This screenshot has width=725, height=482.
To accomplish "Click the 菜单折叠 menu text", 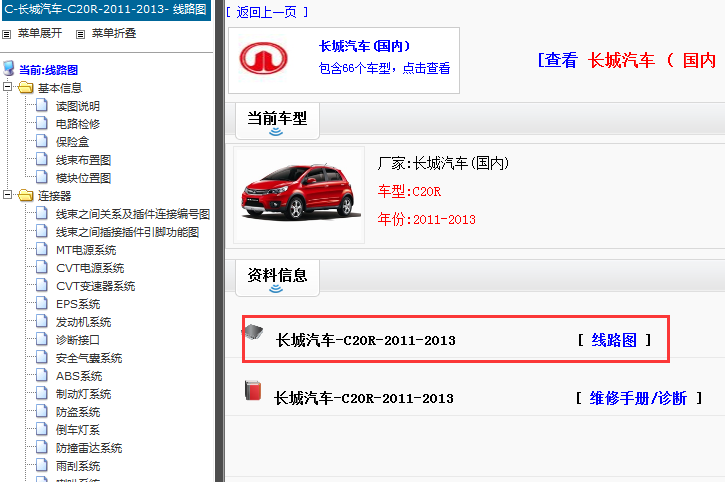I will [114, 33].
